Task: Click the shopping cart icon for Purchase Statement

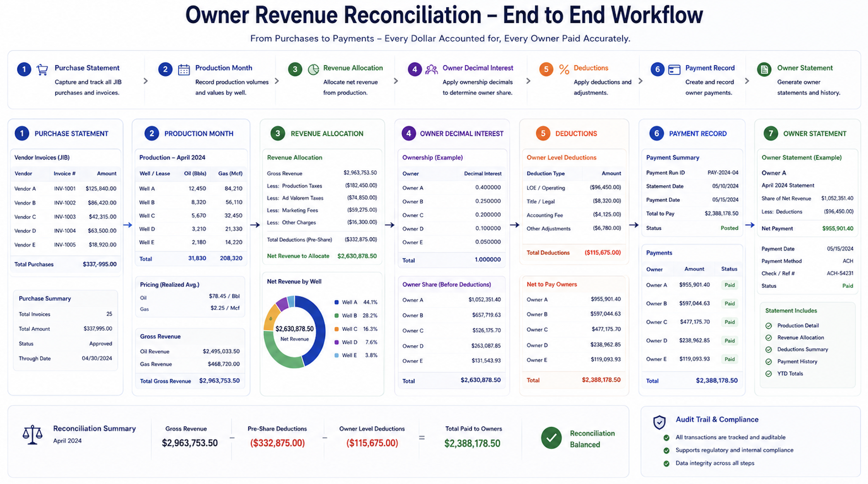Action: (x=42, y=70)
